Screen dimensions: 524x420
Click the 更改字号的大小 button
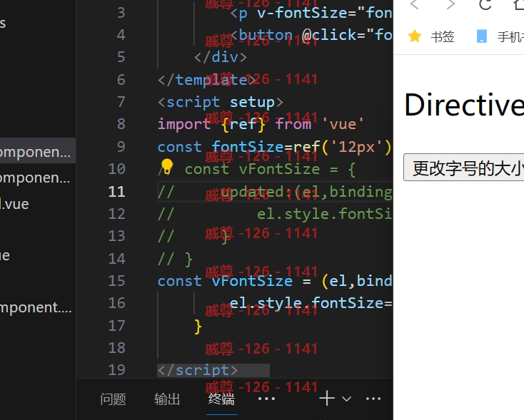(464, 168)
